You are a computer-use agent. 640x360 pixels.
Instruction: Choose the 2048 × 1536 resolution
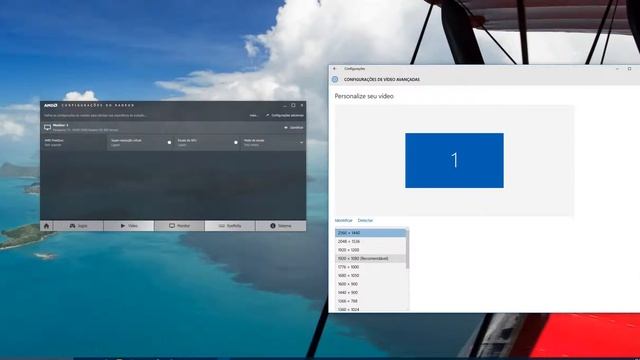pos(371,241)
